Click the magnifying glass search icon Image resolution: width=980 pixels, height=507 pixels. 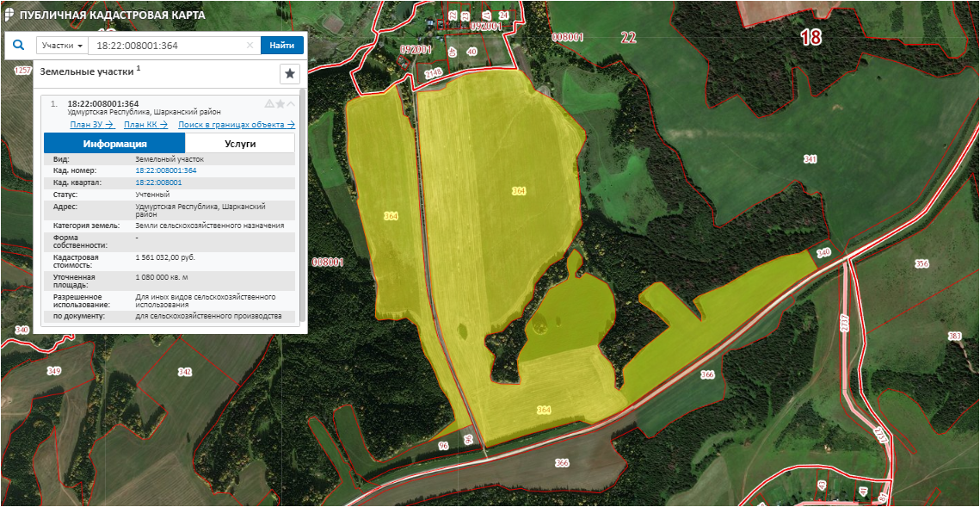[x=18, y=46]
